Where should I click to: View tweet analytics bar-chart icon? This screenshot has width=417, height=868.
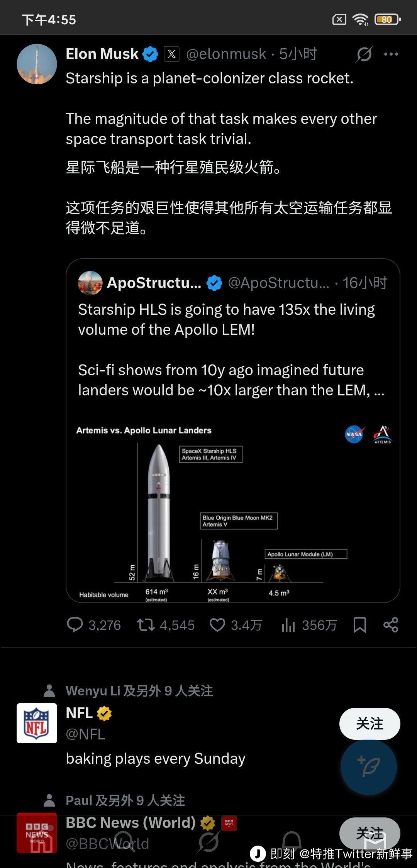(x=288, y=625)
